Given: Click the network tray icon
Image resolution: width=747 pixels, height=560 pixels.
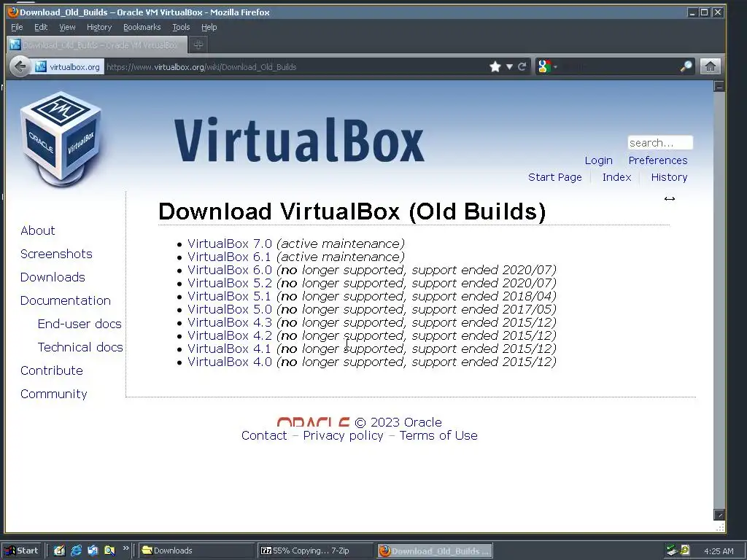Looking at the screenshot, I should 672,551.
